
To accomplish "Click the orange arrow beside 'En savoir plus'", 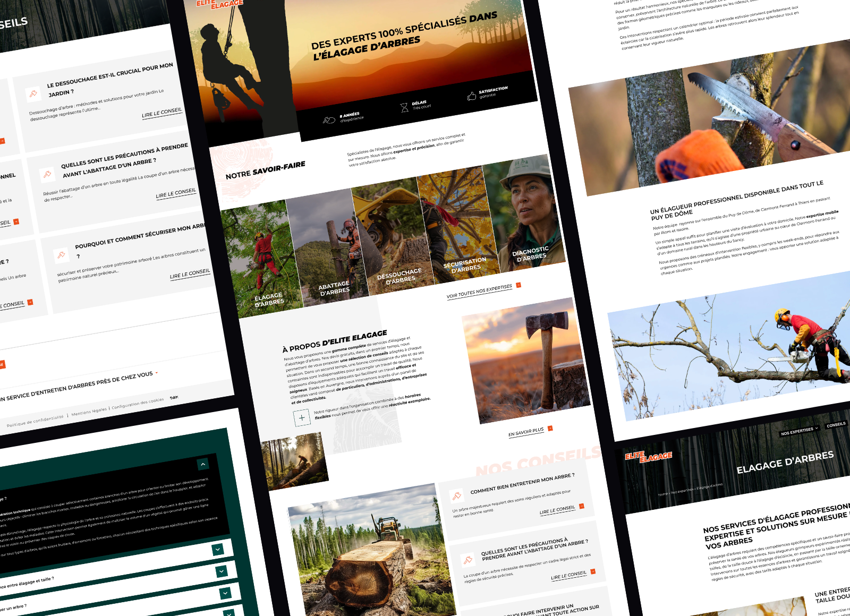I will pyautogui.click(x=550, y=428).
